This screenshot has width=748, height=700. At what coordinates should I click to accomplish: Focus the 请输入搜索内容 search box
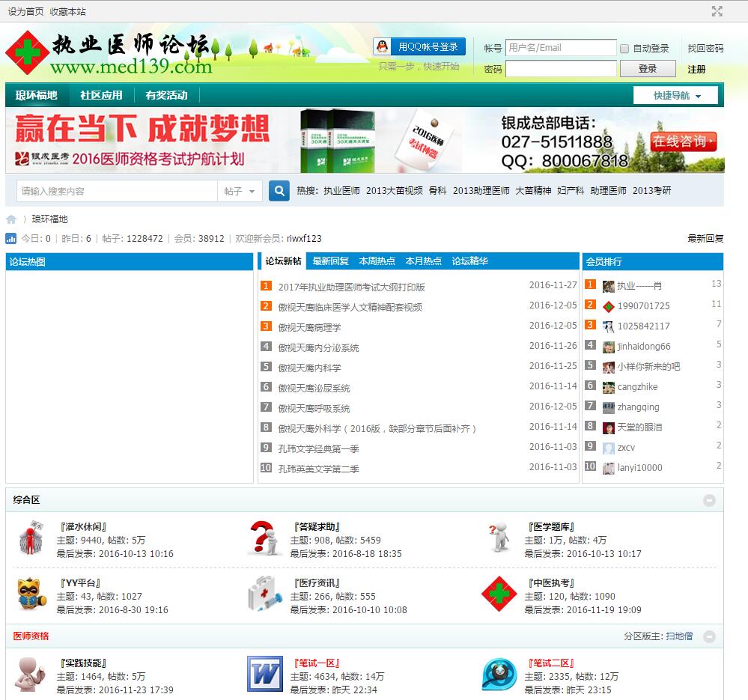click(117, 191)
